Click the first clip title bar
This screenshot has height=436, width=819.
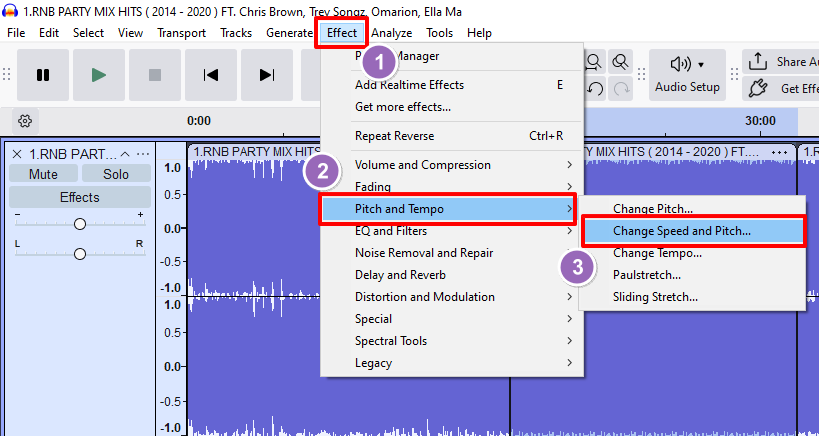254,152
